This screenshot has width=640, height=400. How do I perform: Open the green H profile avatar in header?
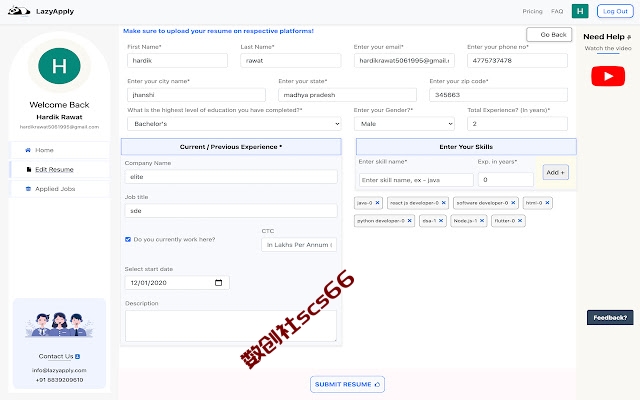[x=580, y=11]
